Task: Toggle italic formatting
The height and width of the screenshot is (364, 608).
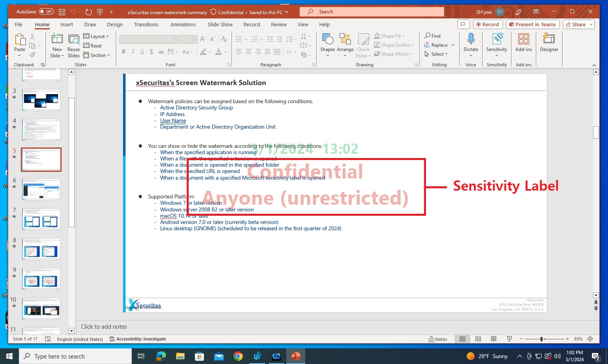Action: click(x=133, y=51)
